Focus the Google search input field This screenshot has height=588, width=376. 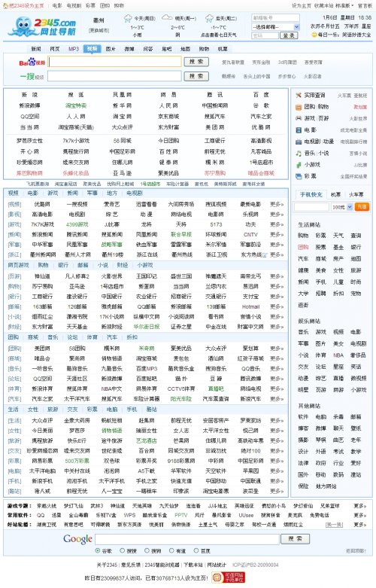pos(187,539)
